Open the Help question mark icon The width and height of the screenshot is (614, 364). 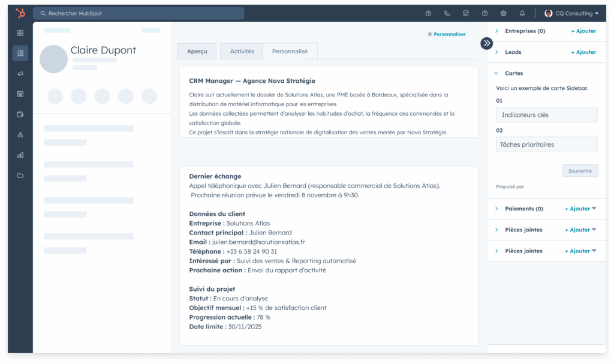click(484, 13)
